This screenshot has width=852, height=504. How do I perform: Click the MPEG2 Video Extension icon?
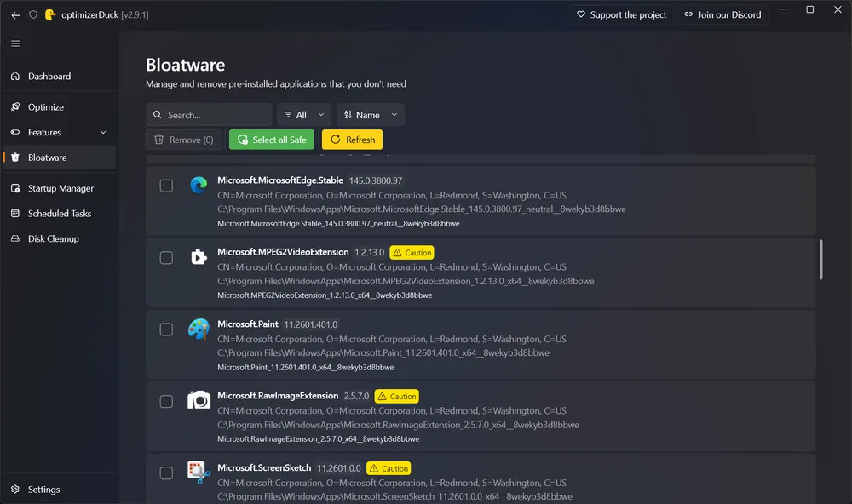point(199,257)
